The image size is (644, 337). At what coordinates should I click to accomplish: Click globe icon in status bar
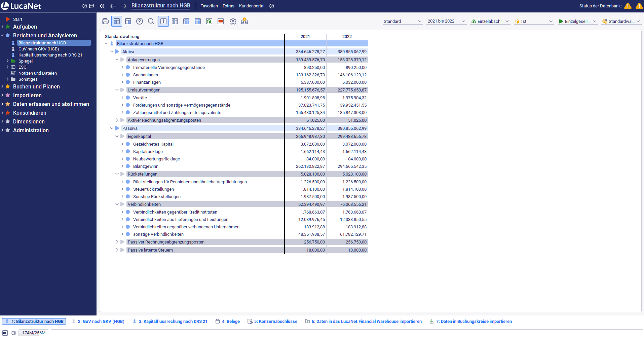14,333
